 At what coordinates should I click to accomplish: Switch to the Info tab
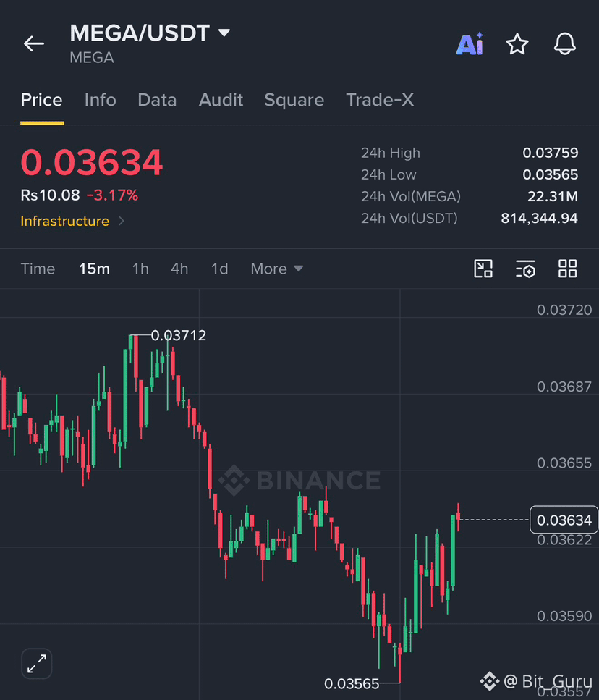(x=101, y=100)
